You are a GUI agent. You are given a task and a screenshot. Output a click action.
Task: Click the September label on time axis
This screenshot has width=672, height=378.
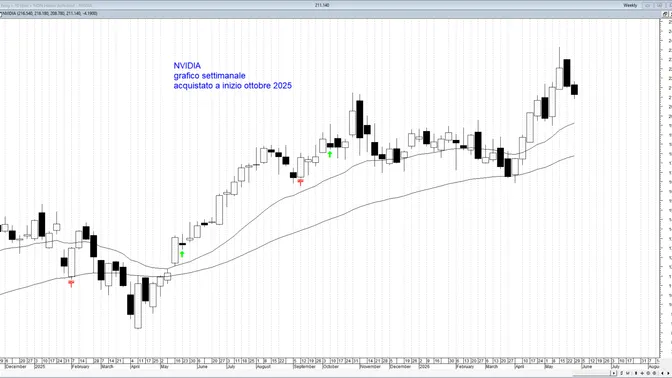tap(304, 367)
